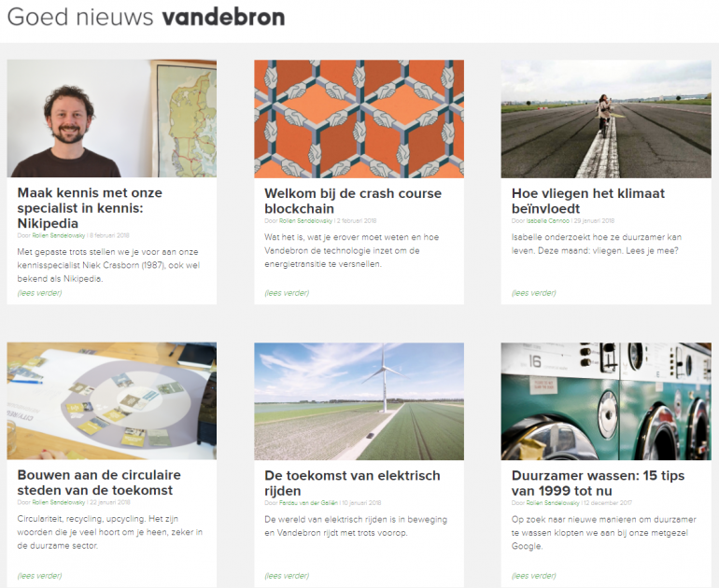The image size is (719, 588).
Task: Open 'Welkom bij de crash course blockchain'
Action: pos(353,201)
